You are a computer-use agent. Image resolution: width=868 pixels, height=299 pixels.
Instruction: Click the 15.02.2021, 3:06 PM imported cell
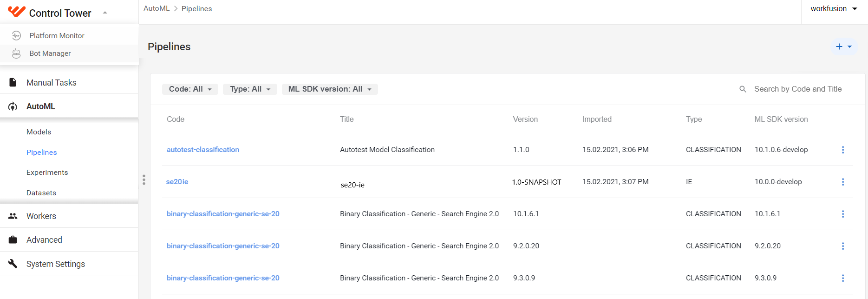pos(615,150)
